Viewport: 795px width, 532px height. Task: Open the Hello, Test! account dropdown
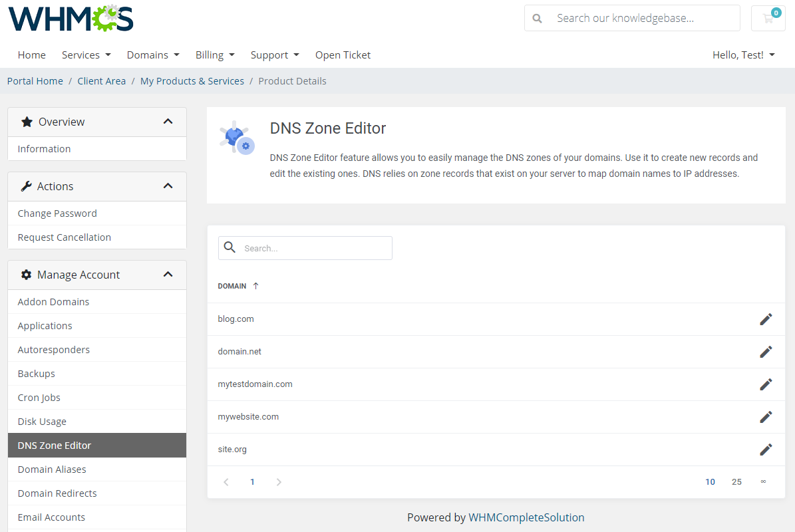coord(743,55)
